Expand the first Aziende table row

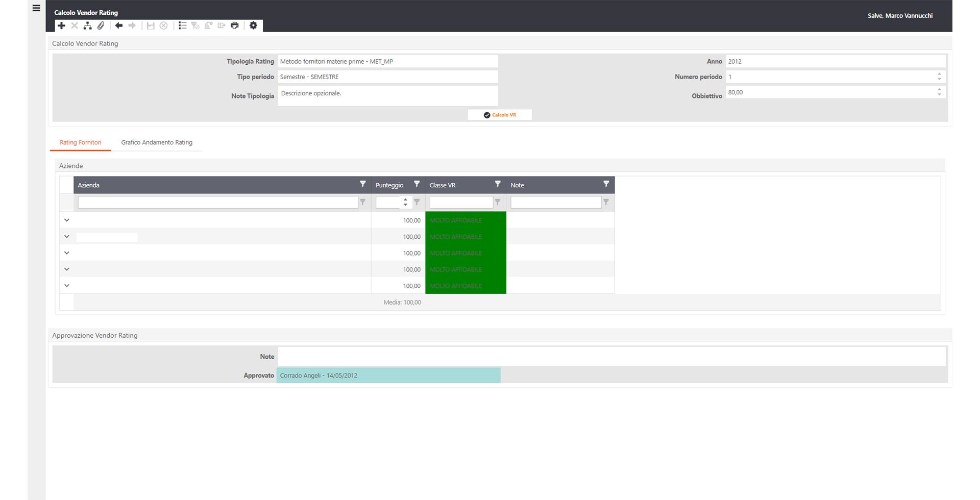67,220
